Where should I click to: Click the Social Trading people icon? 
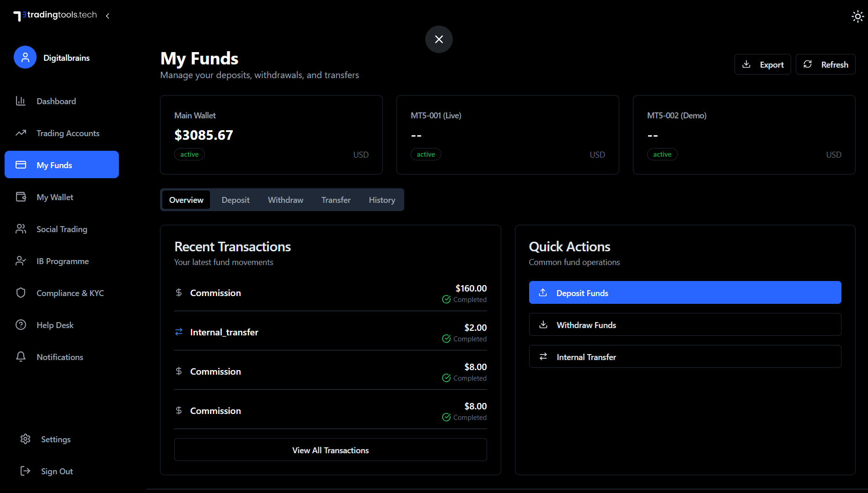click(21, 229)
